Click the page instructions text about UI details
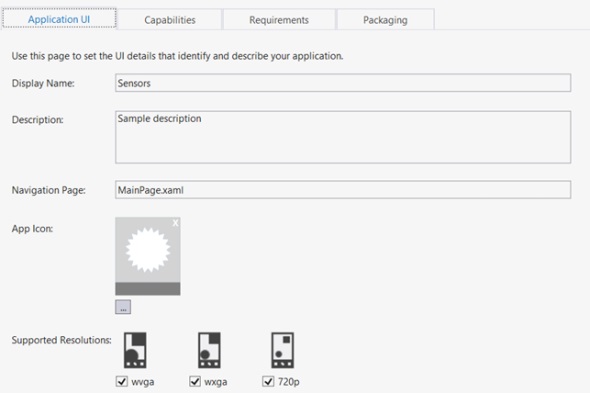The width and height of the screenshot is (590, 393). click(x=177, y=56)
